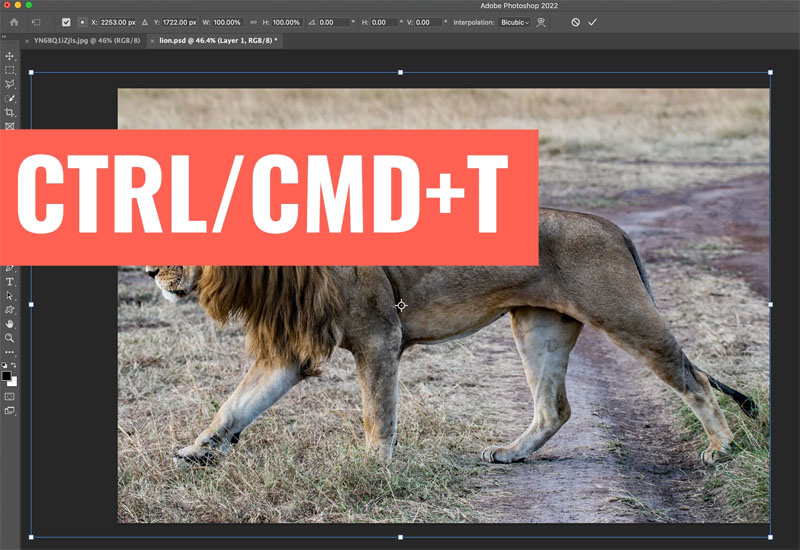
Task: Toggle Quick Mask mode
Action: (x=10, y=396)
